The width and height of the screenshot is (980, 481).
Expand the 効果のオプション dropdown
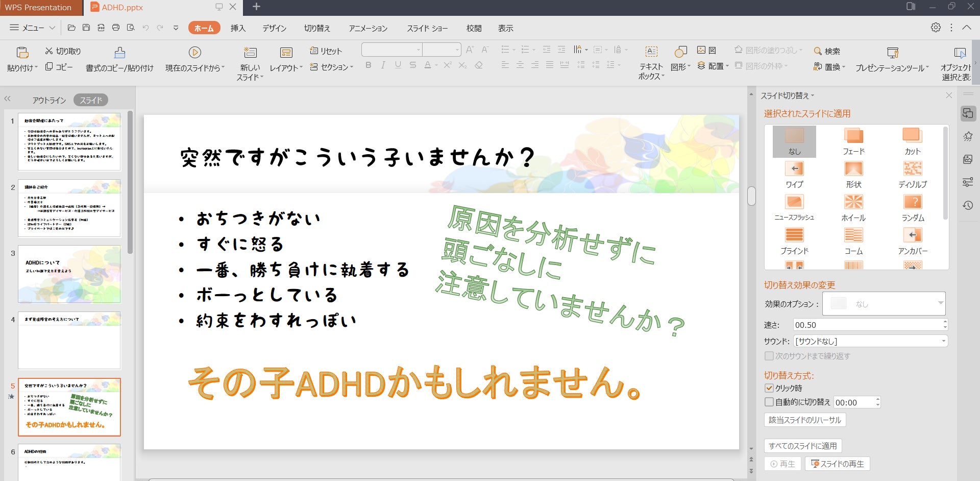940,303
